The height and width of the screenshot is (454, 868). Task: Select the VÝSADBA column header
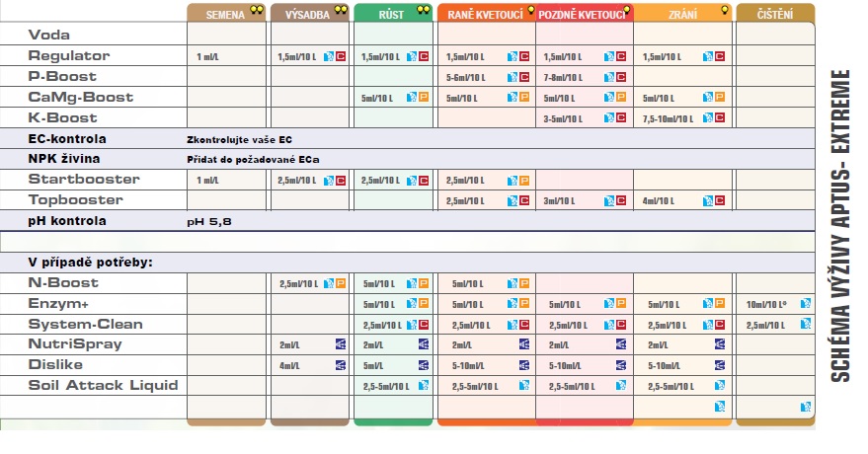(310, 13)
